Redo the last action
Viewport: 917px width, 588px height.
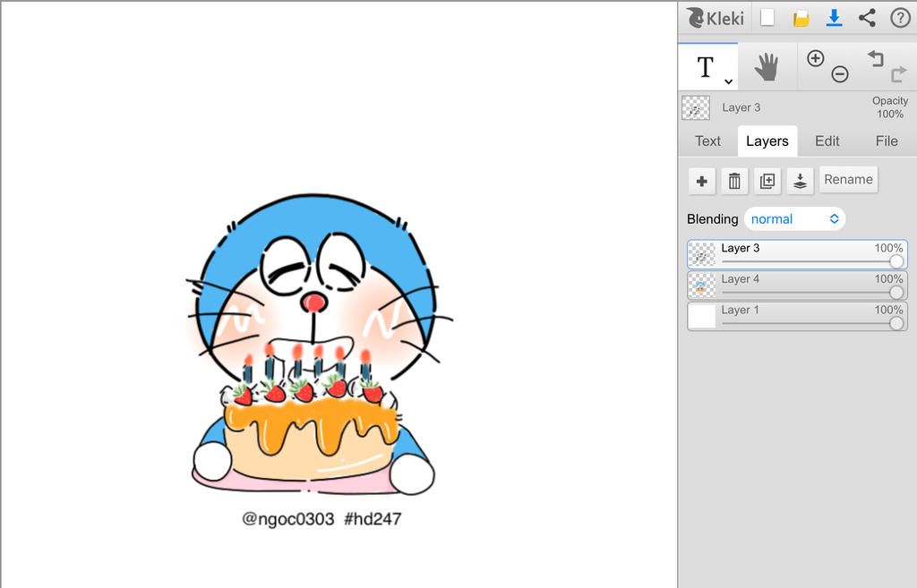(x=898, y=74)
